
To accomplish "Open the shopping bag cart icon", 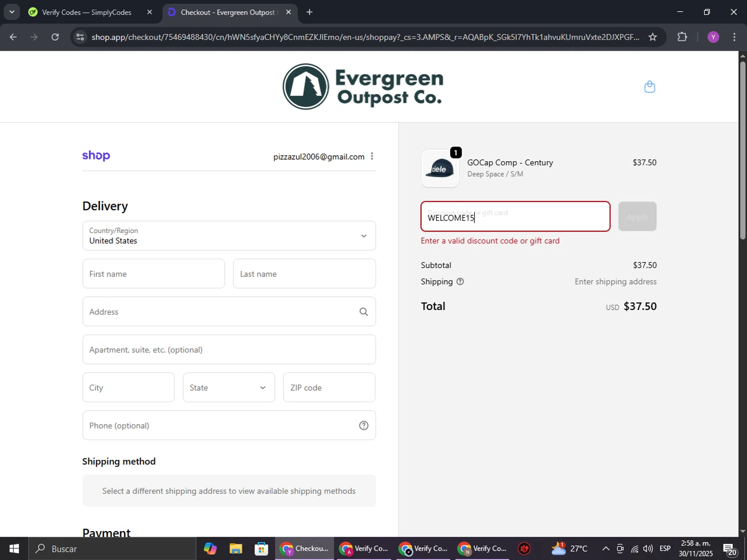I will [649, 87].
